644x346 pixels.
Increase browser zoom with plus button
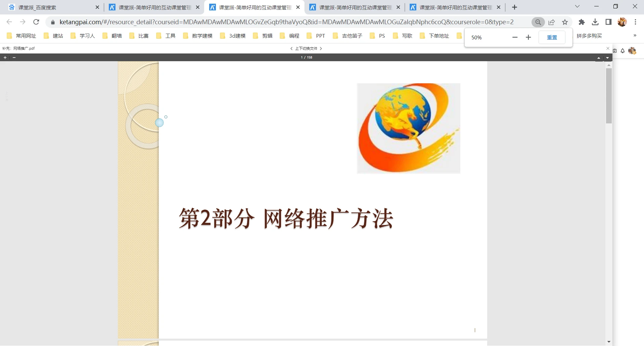528,37
